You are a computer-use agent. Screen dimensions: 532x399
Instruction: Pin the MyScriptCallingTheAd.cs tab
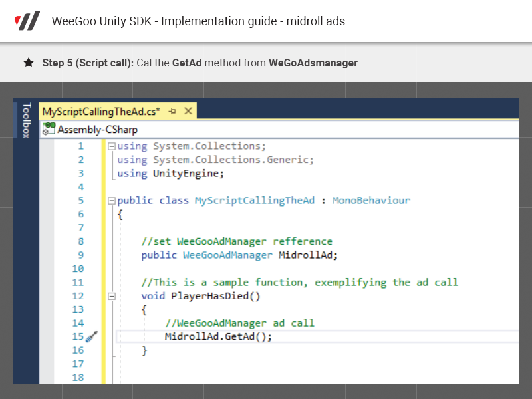[x=172, y=111]
